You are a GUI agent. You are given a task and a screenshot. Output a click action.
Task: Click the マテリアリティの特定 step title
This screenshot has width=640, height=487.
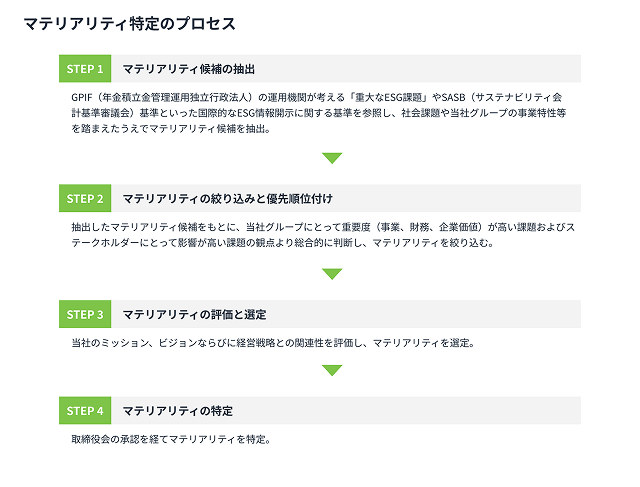coord(178,411)
